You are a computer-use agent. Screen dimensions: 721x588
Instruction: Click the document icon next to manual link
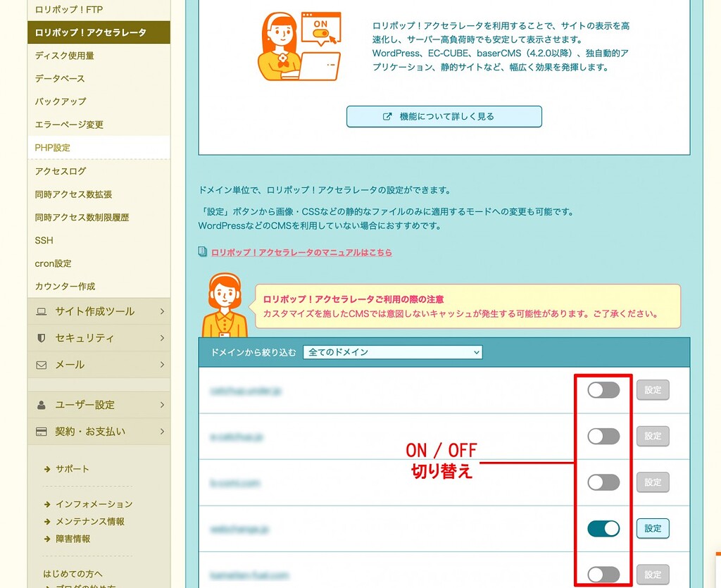pyautogui.click(x=203, y=251)
